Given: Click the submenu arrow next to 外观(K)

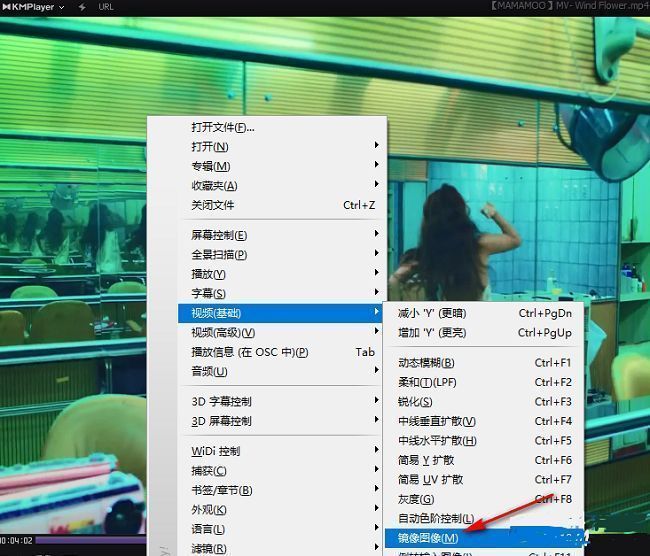Looking at the screenshot, I should pyautogui.click(x=376, y=508).
